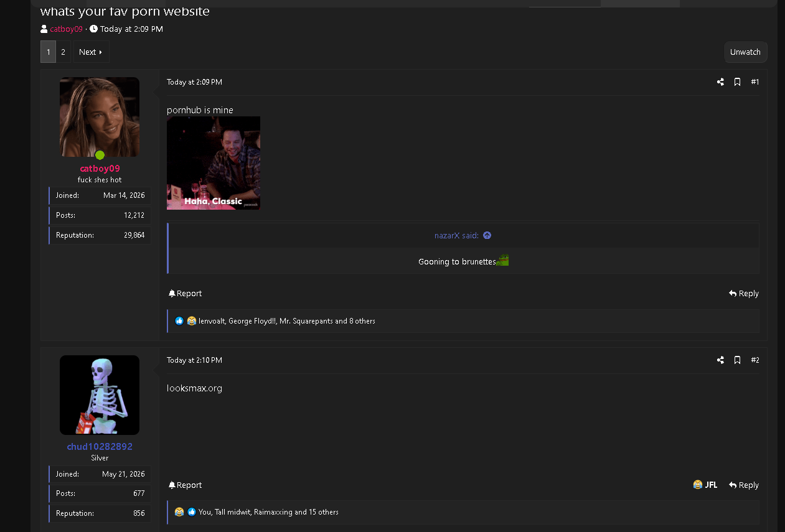View the 'Haha, Classic' GIF image
The height and width of the screenshot is (532, 785).
click(x=214, y=163)
